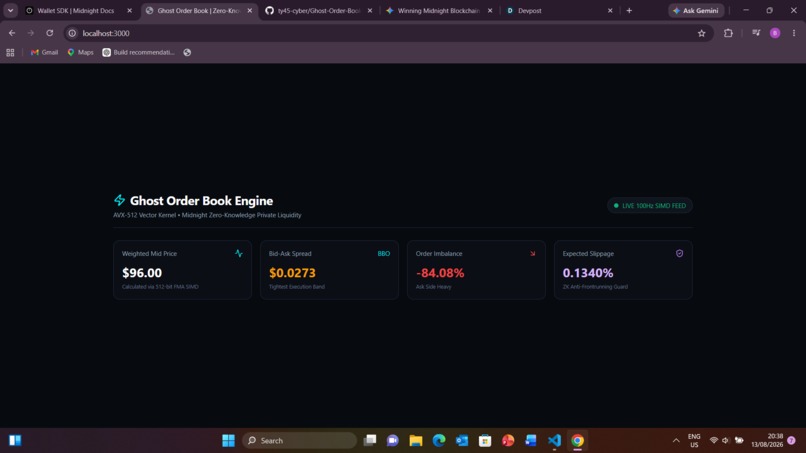Click the red down-arrow in Order Imbalance card
This screenshot has height=453, width=806.
[x=533, y=253]
